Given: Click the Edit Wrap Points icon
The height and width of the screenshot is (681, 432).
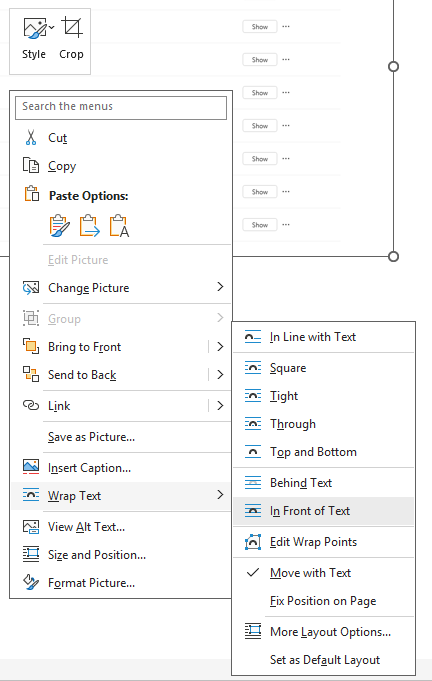Looking at the screenshot, I should click(253, 542).
